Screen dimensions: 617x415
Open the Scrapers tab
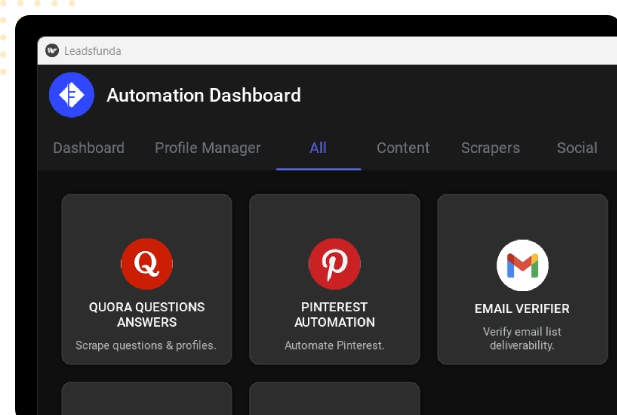(x=490, y=148)
